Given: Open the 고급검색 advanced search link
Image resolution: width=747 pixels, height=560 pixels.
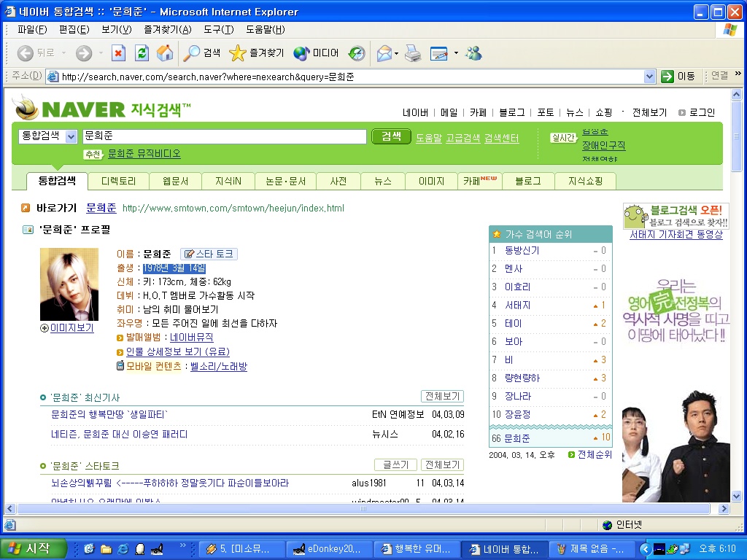Looking at the screenshot, I should point(462,138).
